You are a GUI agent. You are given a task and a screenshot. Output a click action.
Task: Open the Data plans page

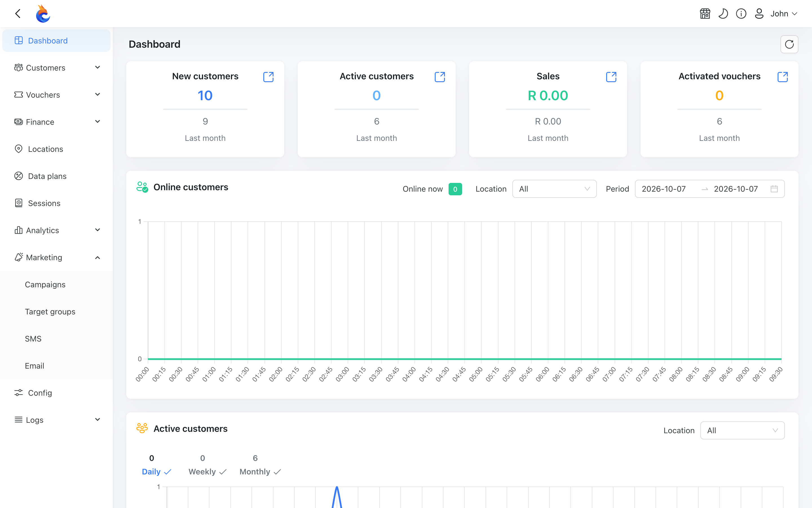coord(56,176)
